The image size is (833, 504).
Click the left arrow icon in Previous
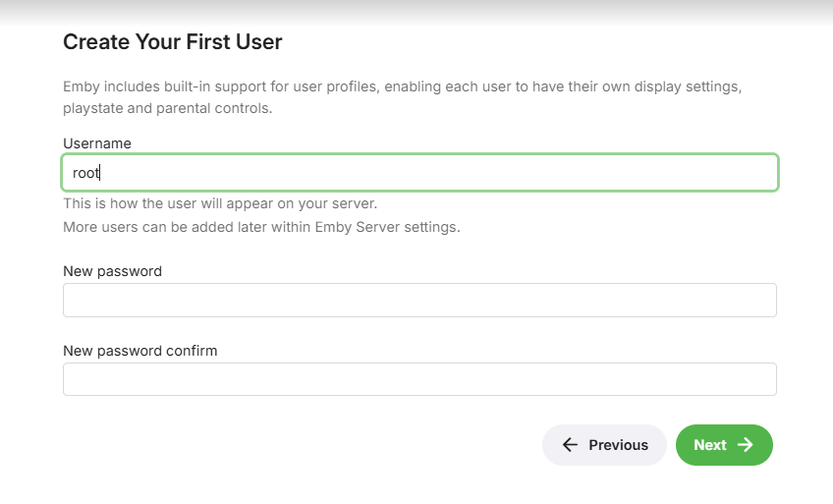tap(570, 445)
